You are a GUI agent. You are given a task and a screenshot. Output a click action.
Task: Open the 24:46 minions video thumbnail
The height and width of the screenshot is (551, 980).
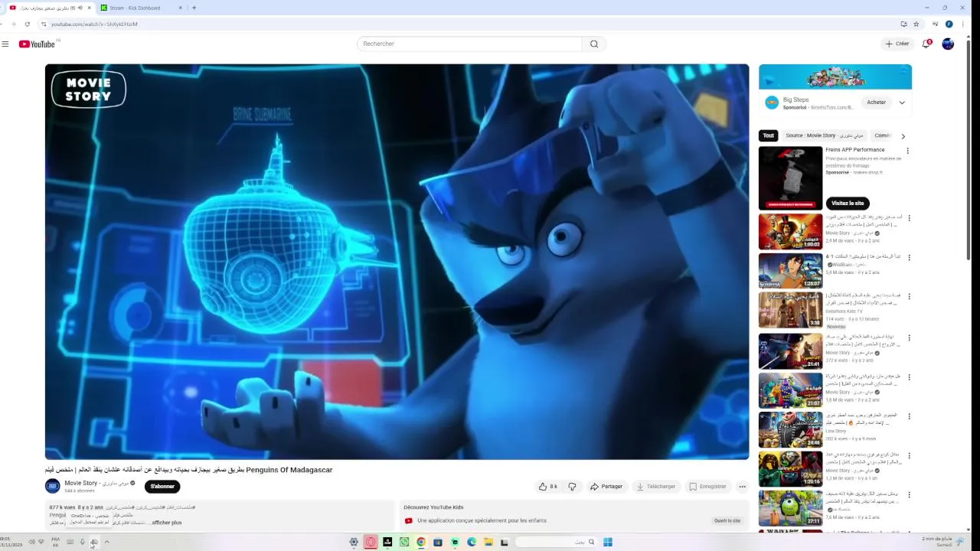[790, 429]
